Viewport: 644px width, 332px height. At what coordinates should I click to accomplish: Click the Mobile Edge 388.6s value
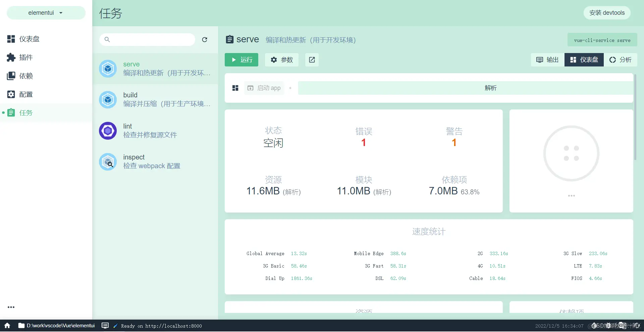tap(398, 253)
